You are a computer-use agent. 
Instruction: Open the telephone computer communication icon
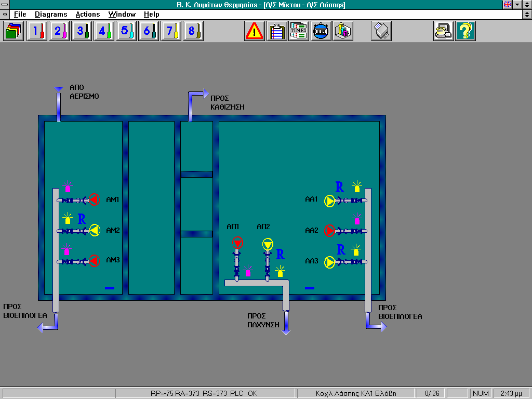(x=444, y=31)
